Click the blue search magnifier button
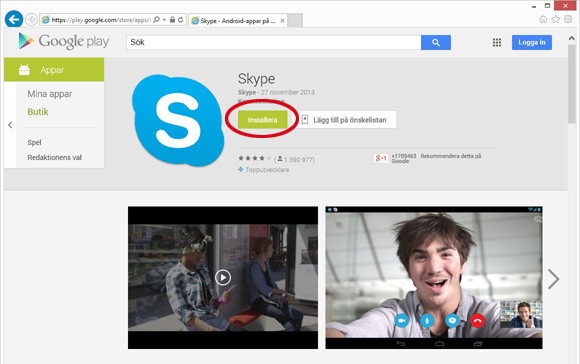Viewport: 580px width, 364px height. [x=436, y=43]
